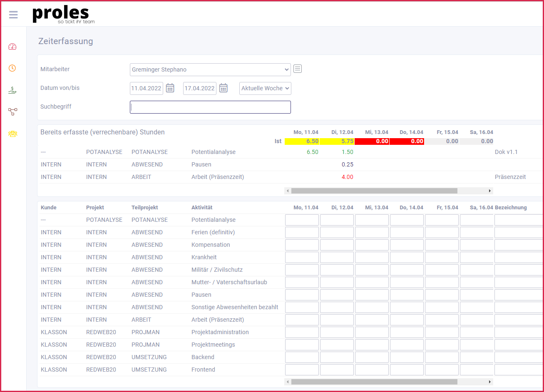This screenshot has height=392, width=544.
Task: Click Thursday cell for Krankheit row
Action: tap(407, 257)
